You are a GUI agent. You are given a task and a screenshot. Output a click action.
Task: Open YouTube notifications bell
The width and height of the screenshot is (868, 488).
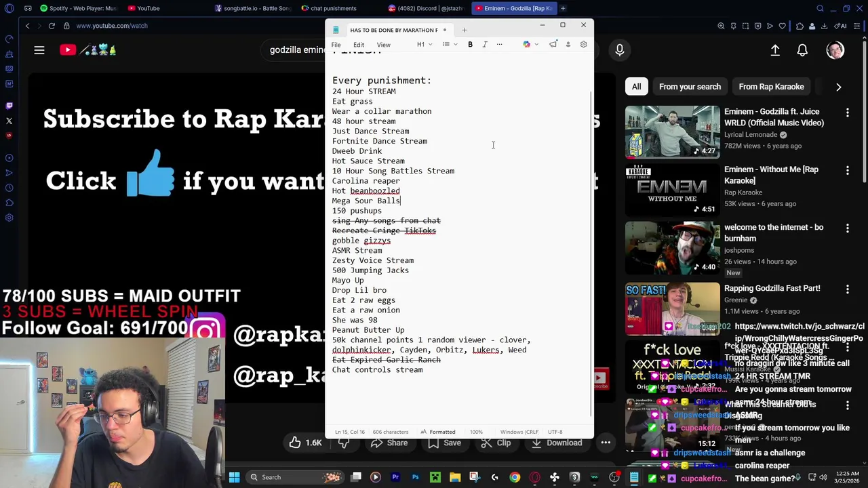802,50
